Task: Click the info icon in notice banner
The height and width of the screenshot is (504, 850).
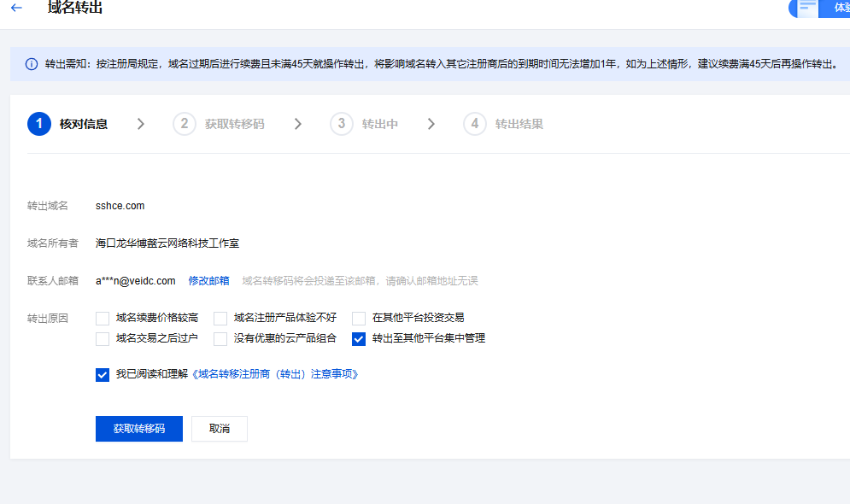Action: pos(32,64)
